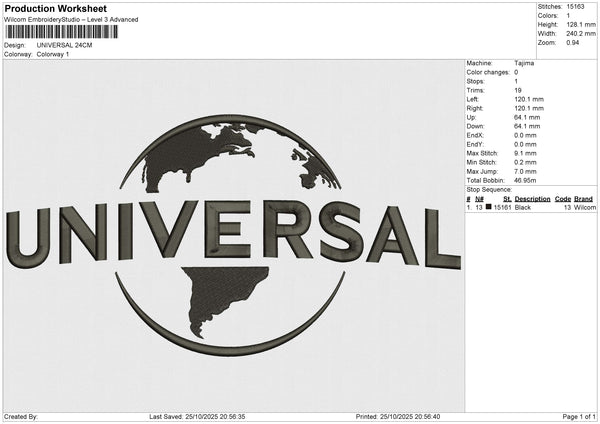
Task: Click the 'N#' column header
Action: (479, 199)
